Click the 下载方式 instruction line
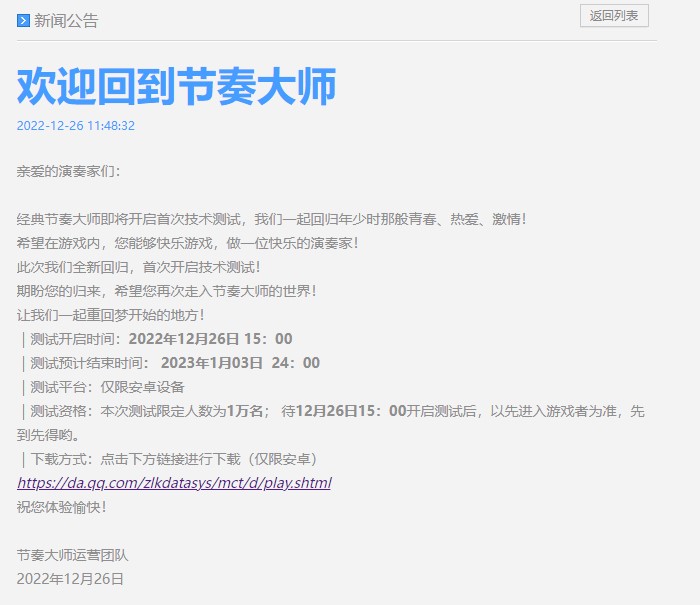 point(168,459)
